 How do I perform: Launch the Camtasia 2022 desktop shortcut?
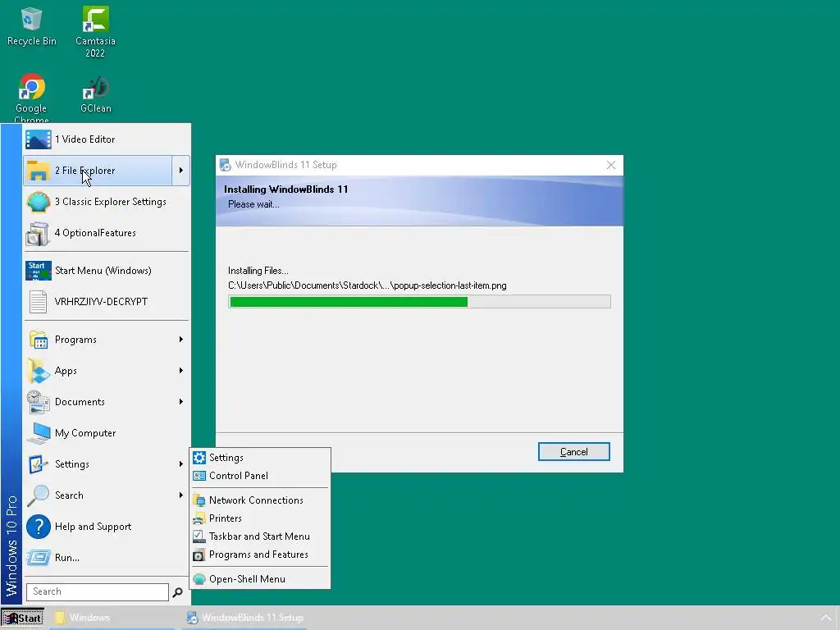[x=95, y=32]
